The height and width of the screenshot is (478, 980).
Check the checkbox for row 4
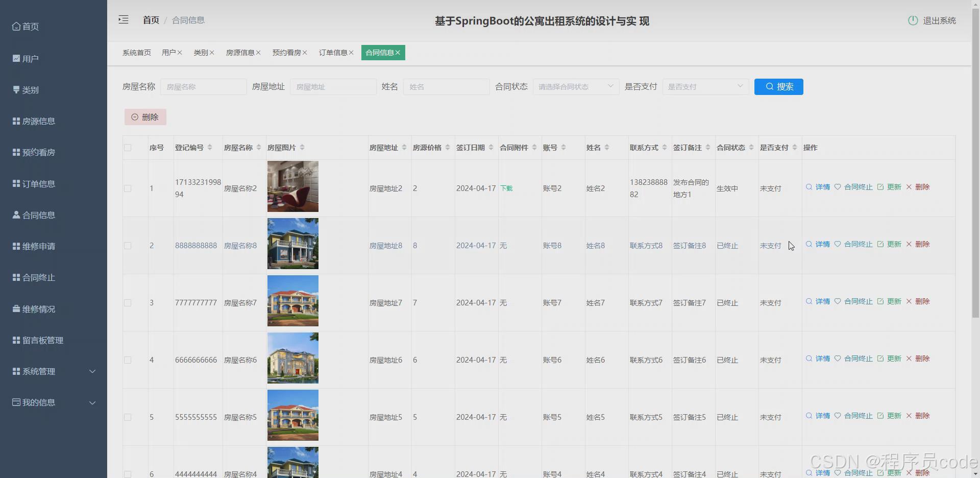(128, 360)
